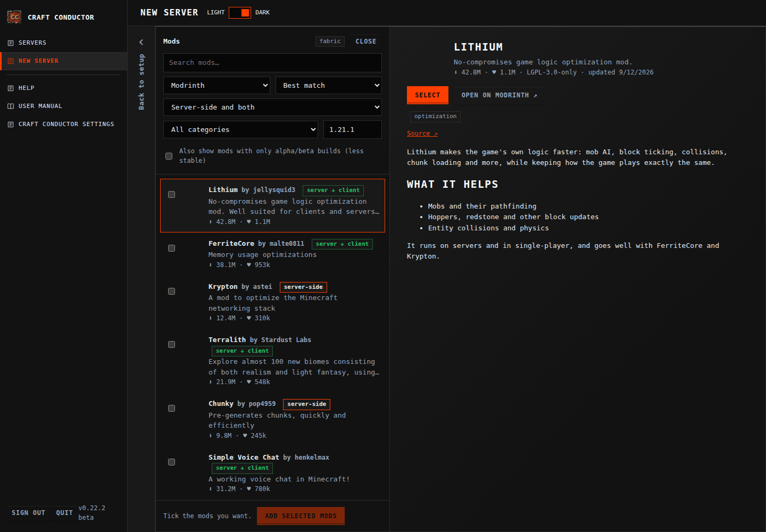766x532 pixels.
Task: Click the User Manual book icon
Action: click(11, 106)
